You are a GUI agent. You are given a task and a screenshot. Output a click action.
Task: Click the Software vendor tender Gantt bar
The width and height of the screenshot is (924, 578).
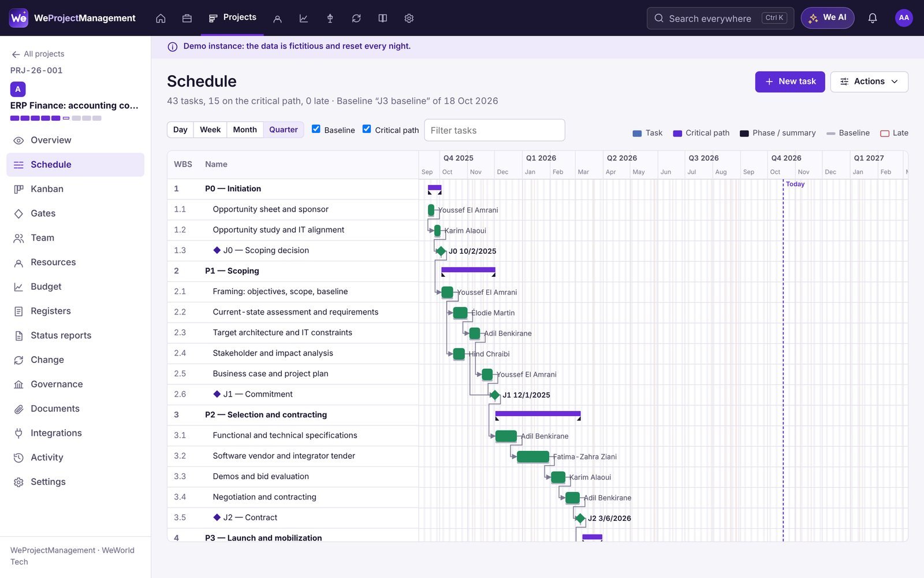click(533, 457)
